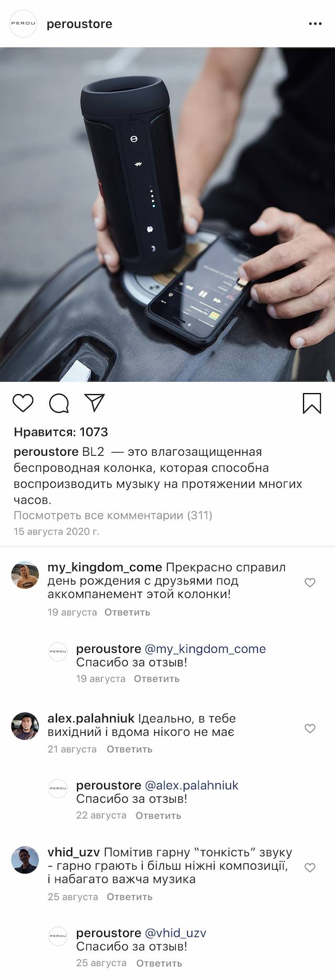Viewport: 335px width, 980px height.
Task: Like my_kingdom_come's comment
Action: 310,582
